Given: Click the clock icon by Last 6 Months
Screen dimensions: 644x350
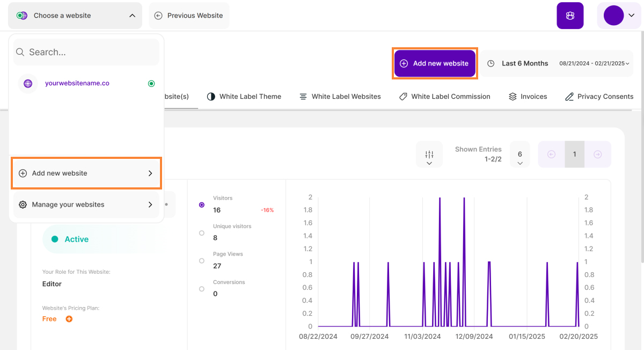Looking at the screenshot, I should [491, 63].
